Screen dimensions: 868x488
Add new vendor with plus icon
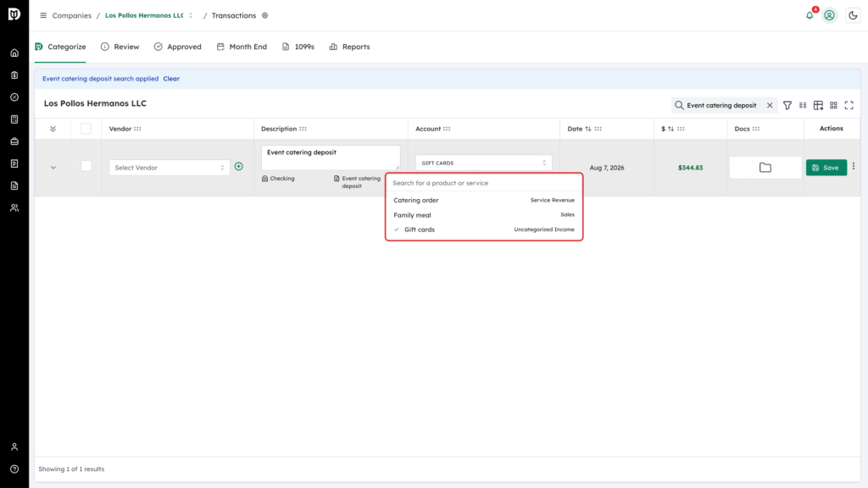[238, 167]
